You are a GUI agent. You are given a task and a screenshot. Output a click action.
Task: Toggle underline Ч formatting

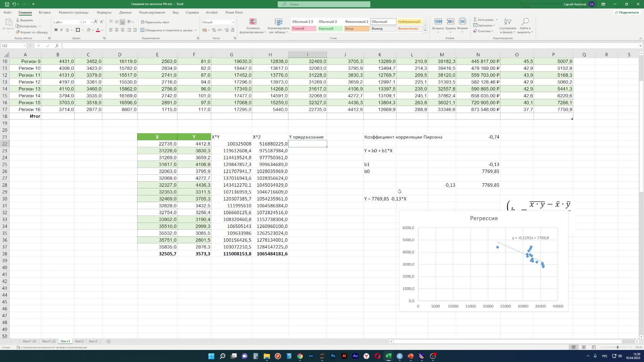(x=67, y=30)
